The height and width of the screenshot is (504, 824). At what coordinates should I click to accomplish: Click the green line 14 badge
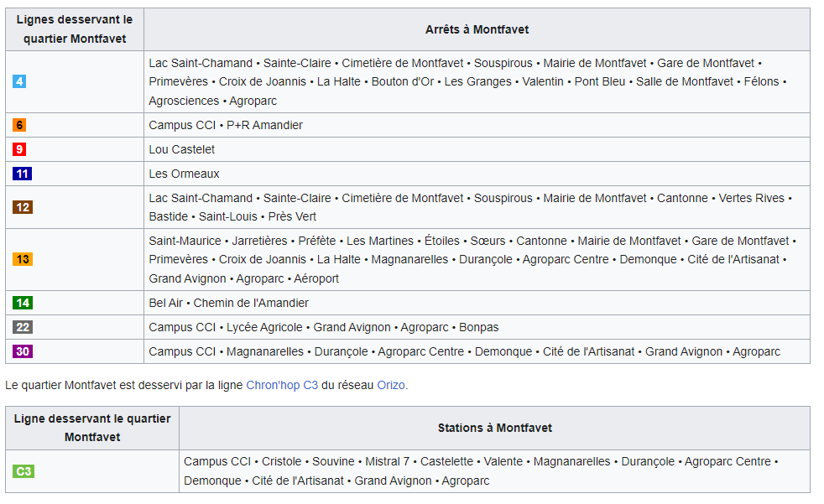pyautogui.click(x=23, y=303)
